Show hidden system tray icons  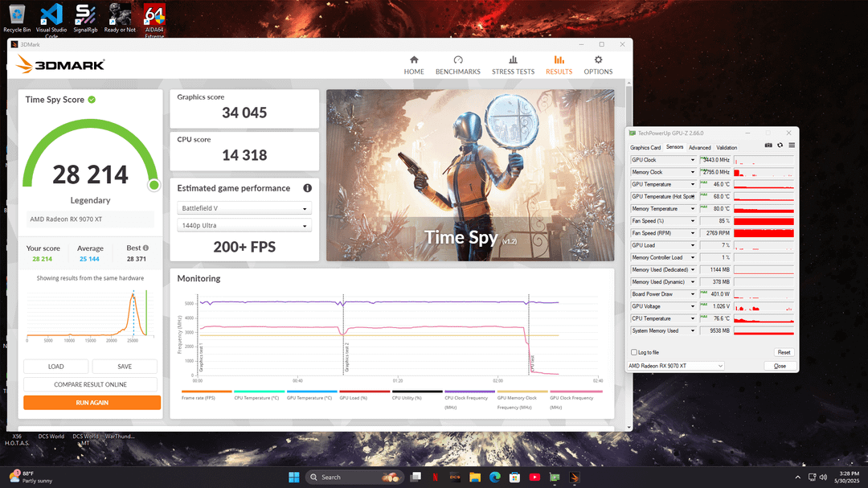point(798,477)
